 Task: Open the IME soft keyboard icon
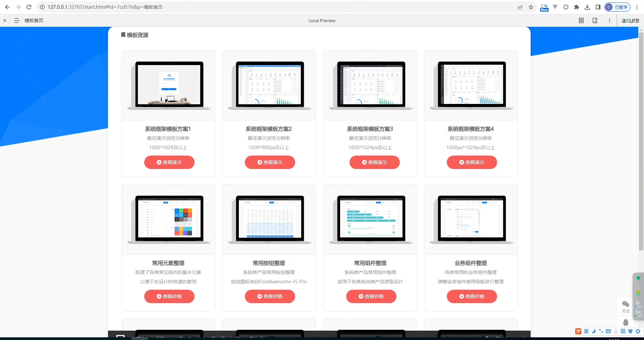pyautogui.click(x=608, y=331)
